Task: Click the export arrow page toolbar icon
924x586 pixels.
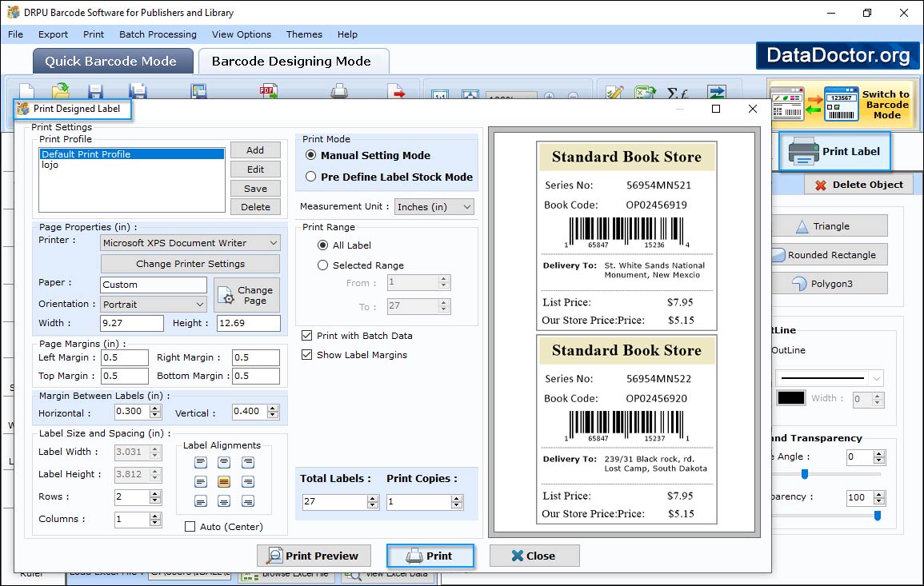Action: click(397, 91)
